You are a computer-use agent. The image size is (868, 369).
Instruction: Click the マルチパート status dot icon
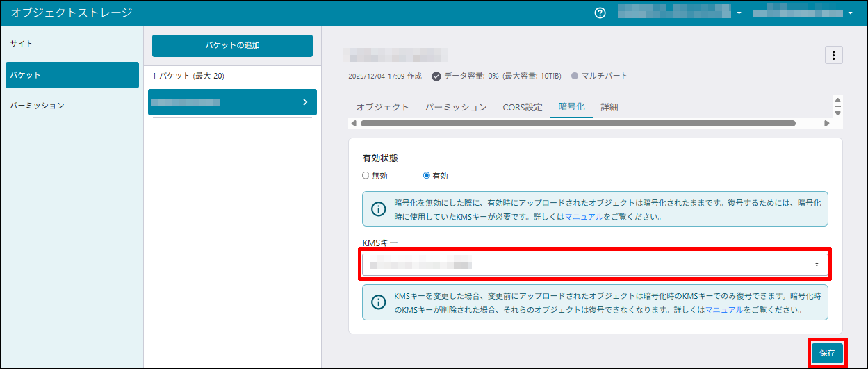pyautogui.click(x=575, y=76)
